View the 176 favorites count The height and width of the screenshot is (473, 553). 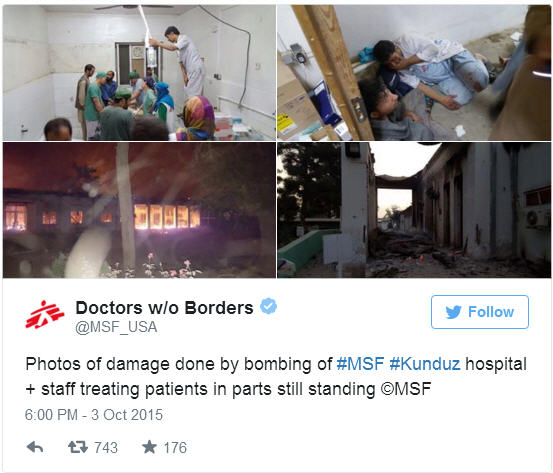click(175, 448)
